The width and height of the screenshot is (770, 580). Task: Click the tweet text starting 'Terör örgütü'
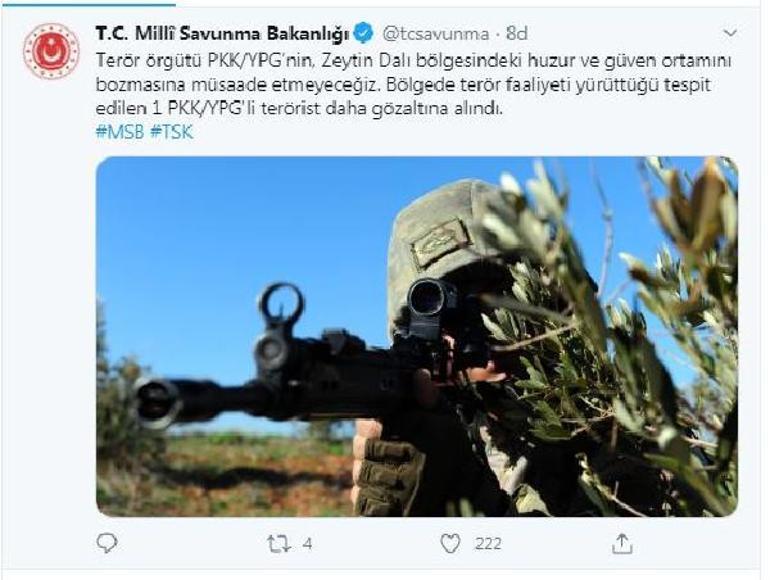coord(413,84)
